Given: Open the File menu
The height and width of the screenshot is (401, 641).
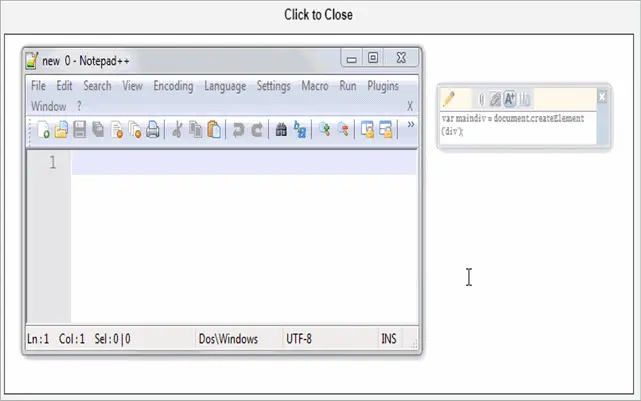Looking at the screenshot, I should tap(38, 86).
